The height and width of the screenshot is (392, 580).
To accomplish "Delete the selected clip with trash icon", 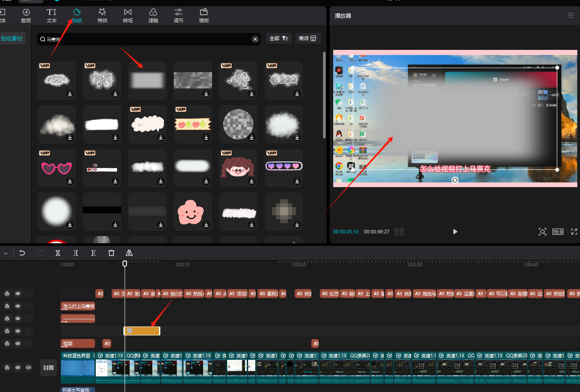I will (x=111, y=253).
